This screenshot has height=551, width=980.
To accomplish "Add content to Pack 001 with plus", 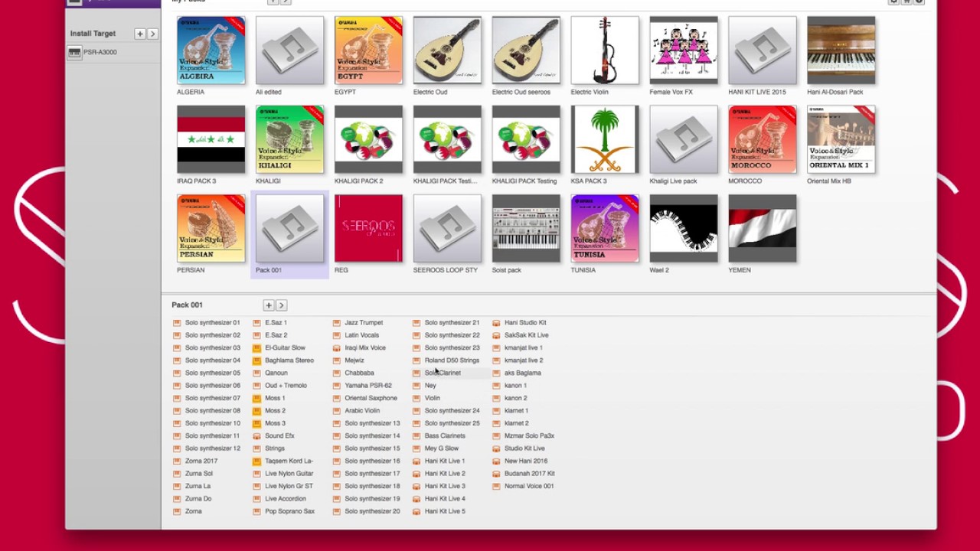I will (x=268, y=305).
